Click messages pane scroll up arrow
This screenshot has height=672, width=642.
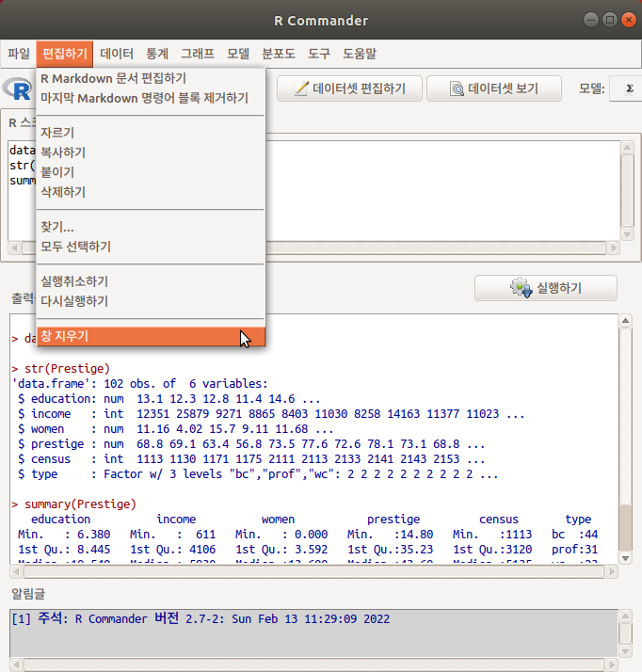[625, 616]
